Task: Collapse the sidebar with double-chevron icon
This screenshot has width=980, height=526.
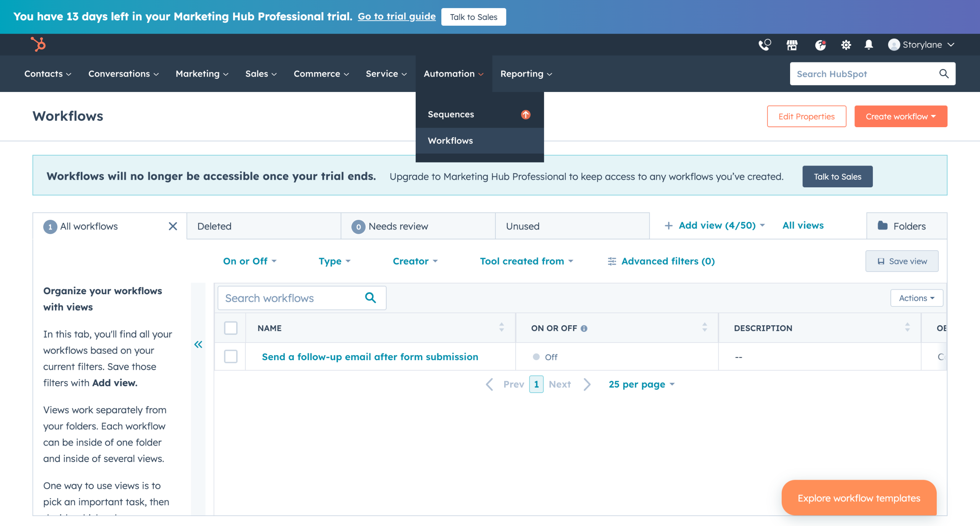Action: click(x=198, y=344)
